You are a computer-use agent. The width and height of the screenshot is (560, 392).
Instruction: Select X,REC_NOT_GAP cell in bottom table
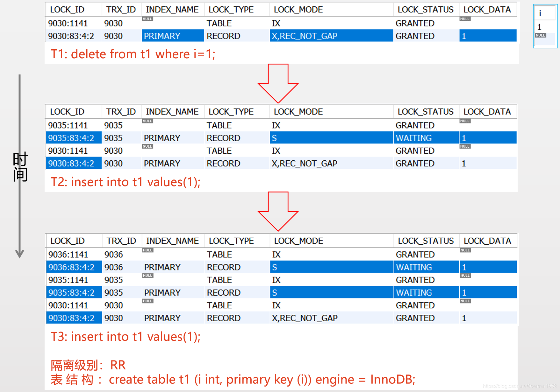pos(332,318)
